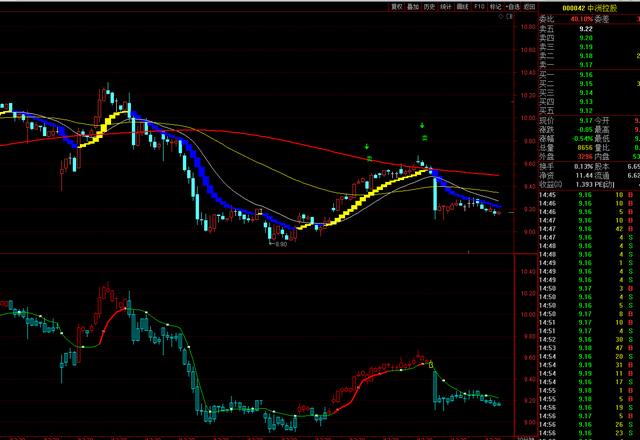The width and height of the screenshot is (640, 440).
Task: Click the right green down-arrow sell signal marker
Action: [422, 125]
